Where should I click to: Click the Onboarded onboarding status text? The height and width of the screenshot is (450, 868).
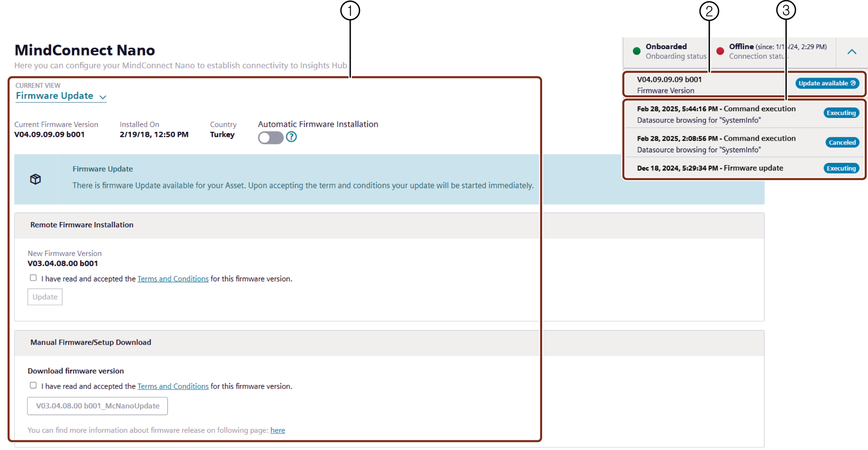click(666, 47)
